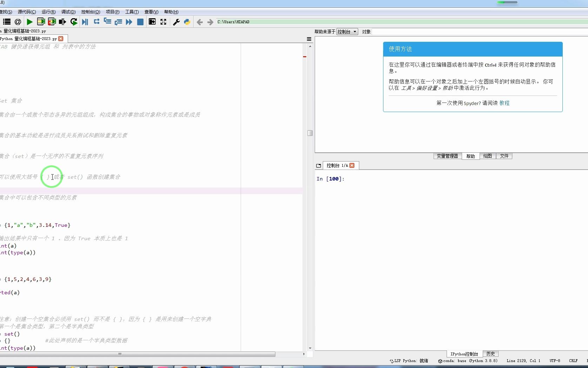Open the 源代码(C) menu

tap(27, 12)
